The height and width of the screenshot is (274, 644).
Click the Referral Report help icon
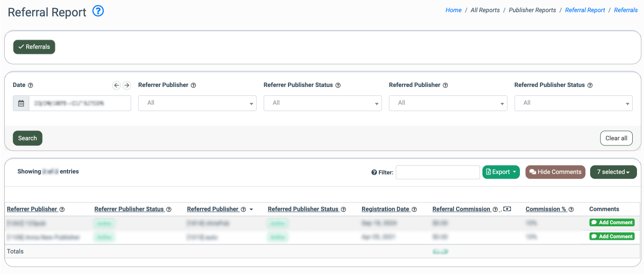[98, 11]
